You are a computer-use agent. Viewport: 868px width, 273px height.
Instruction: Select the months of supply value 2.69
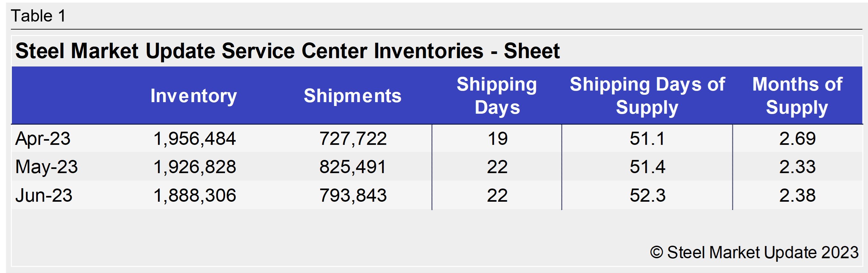797,138
